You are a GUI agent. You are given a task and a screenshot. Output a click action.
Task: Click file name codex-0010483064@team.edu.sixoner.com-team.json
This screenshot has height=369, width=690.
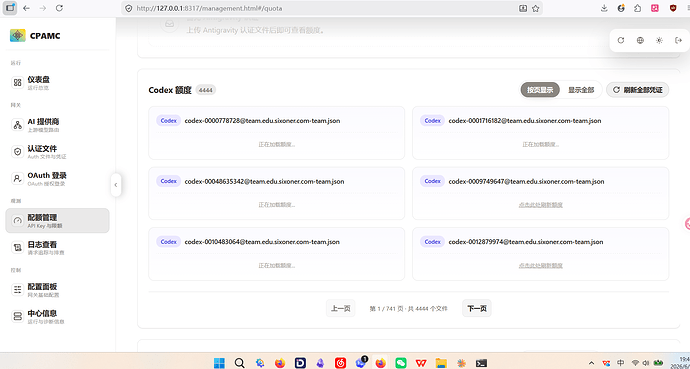point(262,242)
